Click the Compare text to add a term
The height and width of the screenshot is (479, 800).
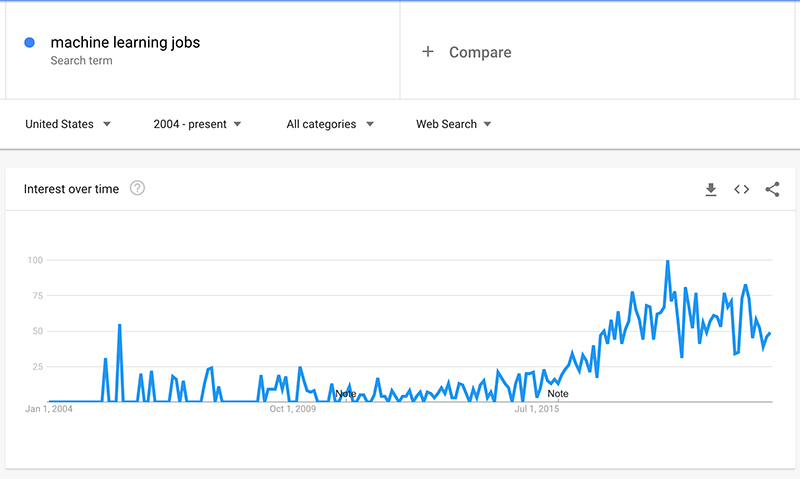click(480, 52)
